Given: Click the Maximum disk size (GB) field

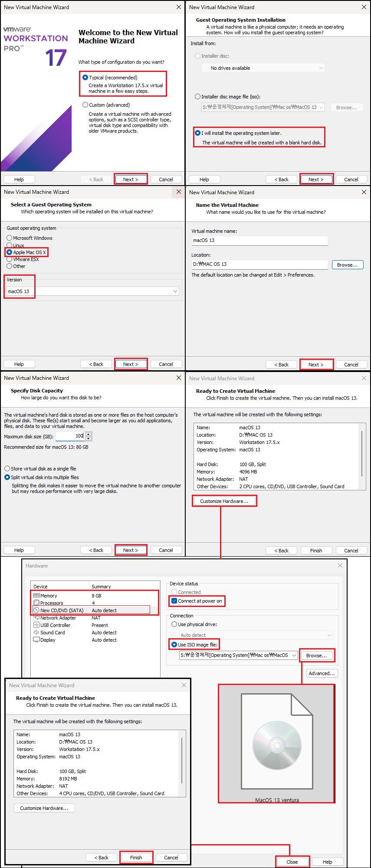Looking at the screenshot, I should pyautogui.click(x=70, y=436).
